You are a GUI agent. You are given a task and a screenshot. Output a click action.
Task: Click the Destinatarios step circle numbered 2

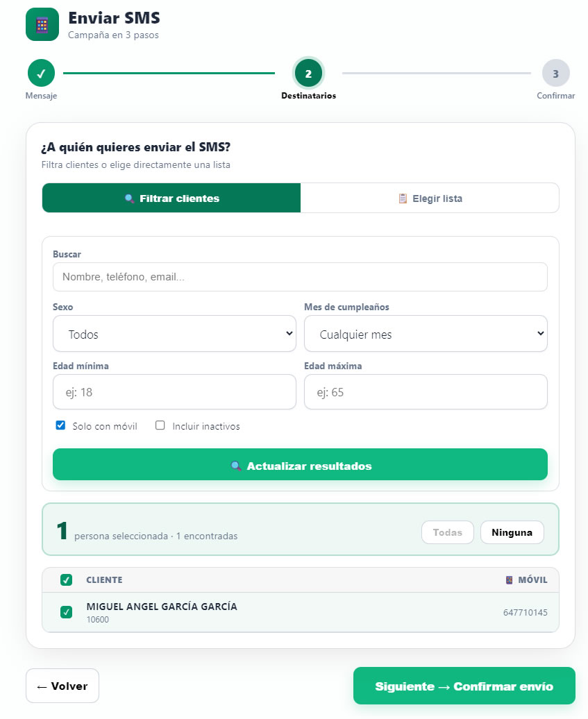[x=308, y=71]
